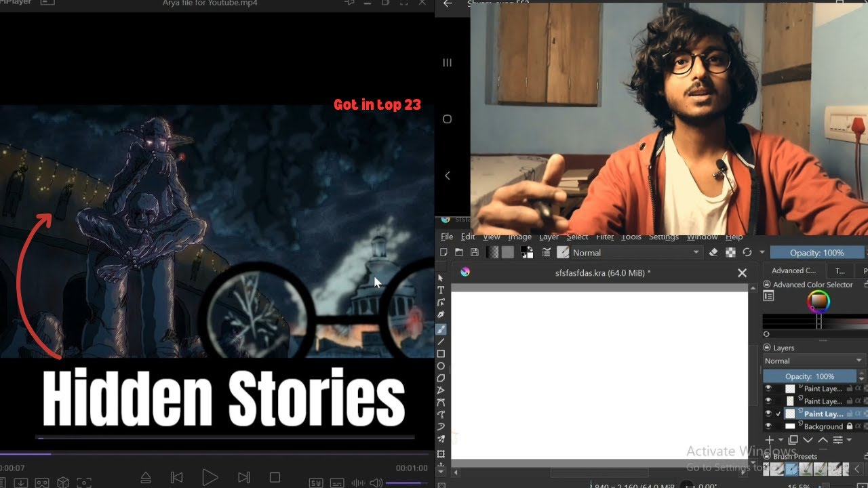Select the Freehand Brush tool in Krita
Image resolution: width=868 pixels, height=488 pixels.
click(441, 329)
